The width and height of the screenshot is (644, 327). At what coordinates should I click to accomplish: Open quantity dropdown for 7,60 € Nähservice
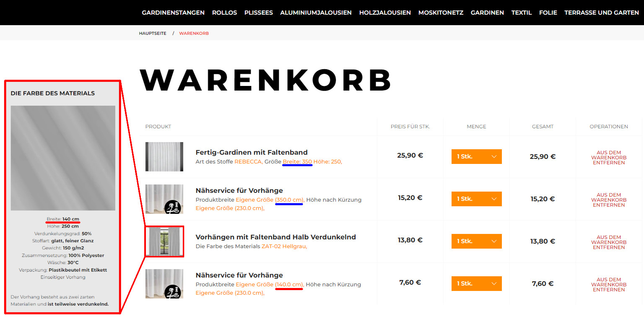pyautogui.click(x=477, y=283)
